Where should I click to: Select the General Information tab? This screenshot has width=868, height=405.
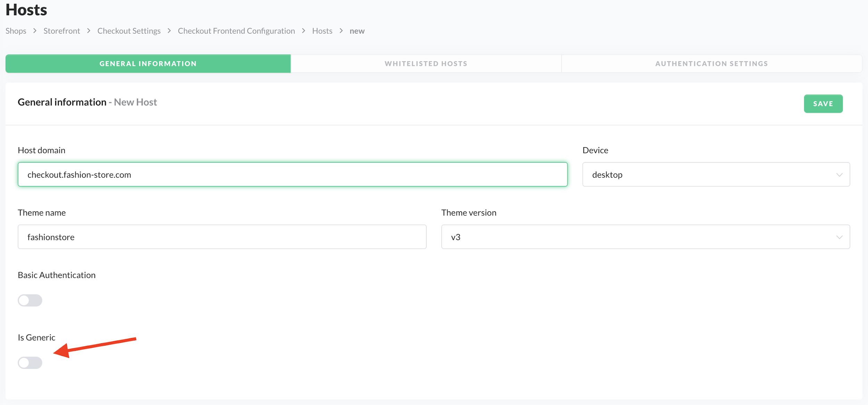148,64
